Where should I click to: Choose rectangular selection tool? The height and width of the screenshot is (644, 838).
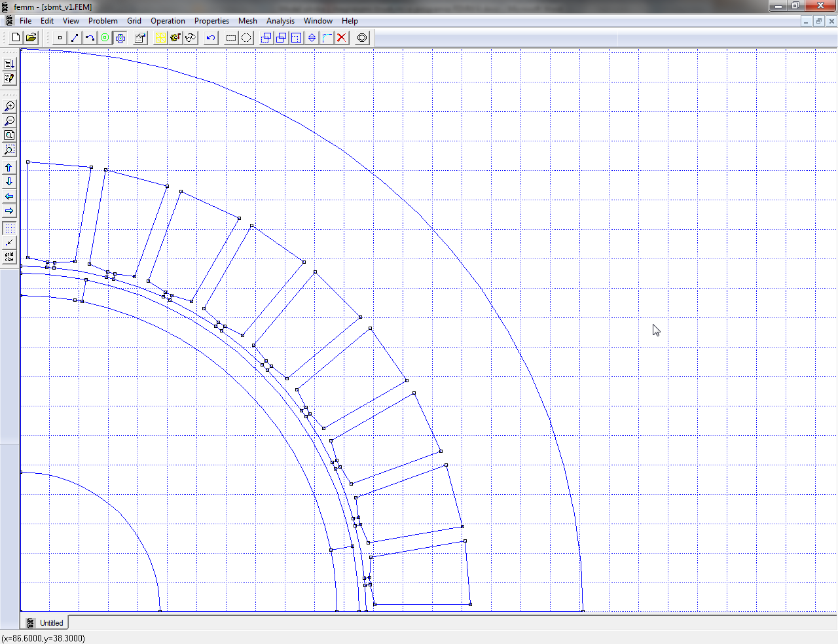(x=231, y=37)
